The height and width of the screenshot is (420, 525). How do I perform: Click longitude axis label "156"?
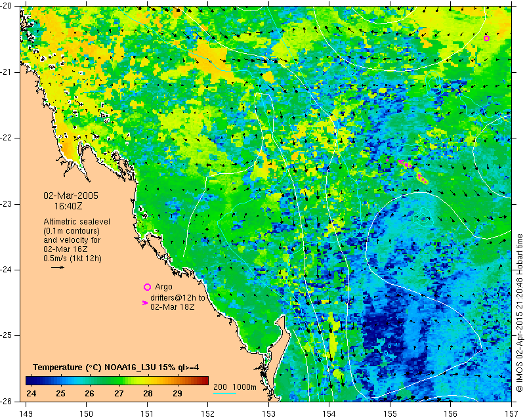451,414
